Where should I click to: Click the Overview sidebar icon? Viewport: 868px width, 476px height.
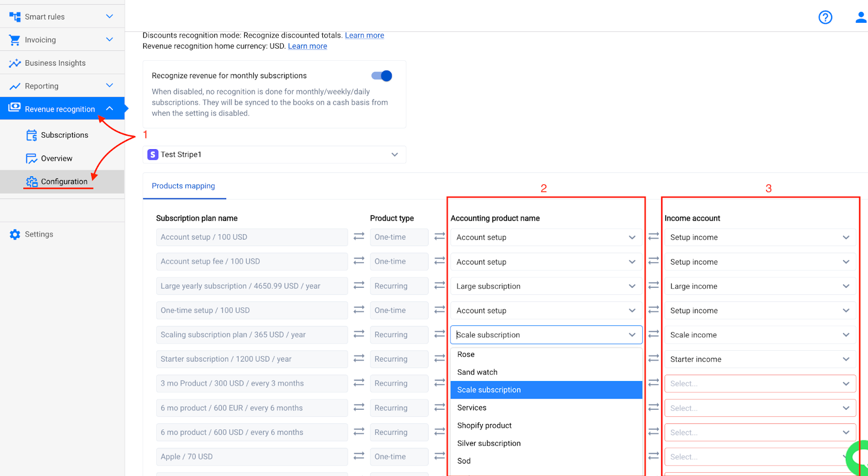point(31,158)
